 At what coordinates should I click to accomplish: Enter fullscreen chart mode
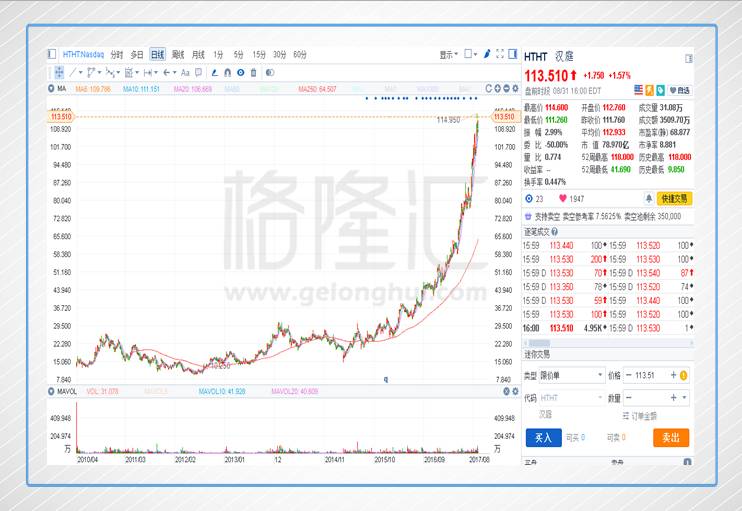pyautogui.click(x=500, y=54)
